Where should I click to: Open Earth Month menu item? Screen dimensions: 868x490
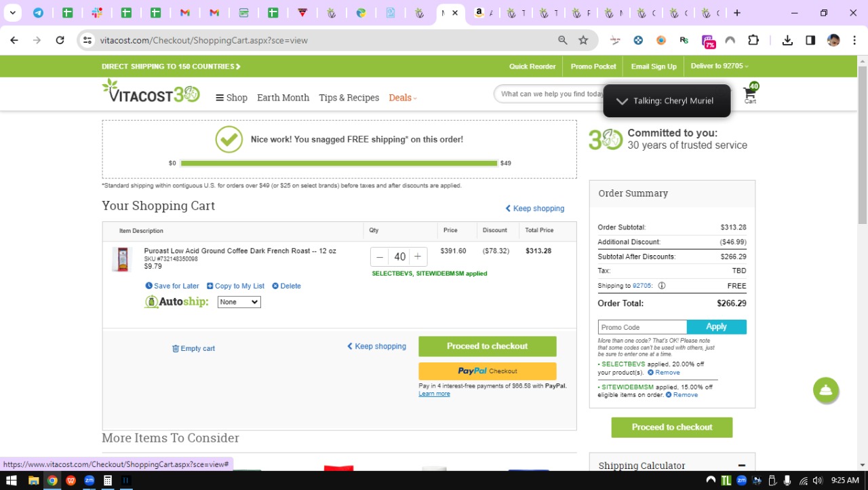point(283,98)
